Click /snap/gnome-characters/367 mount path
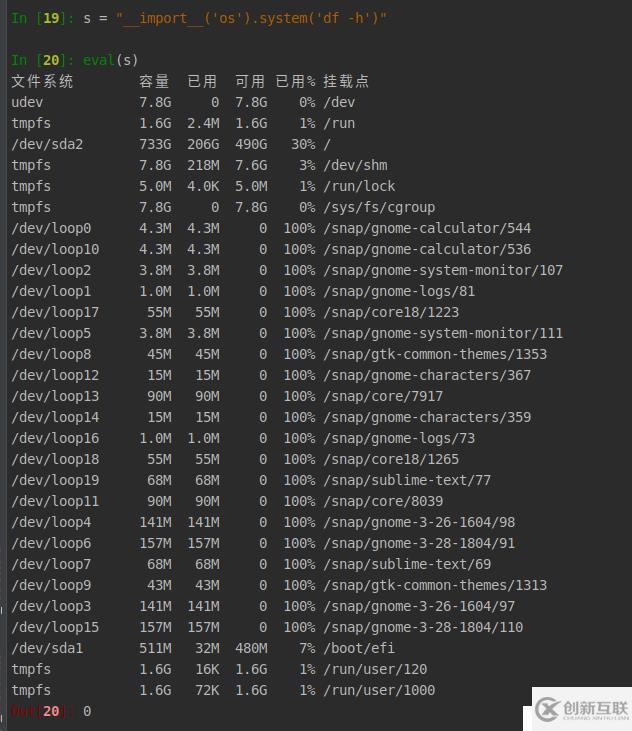 click(x=427, y=375)
